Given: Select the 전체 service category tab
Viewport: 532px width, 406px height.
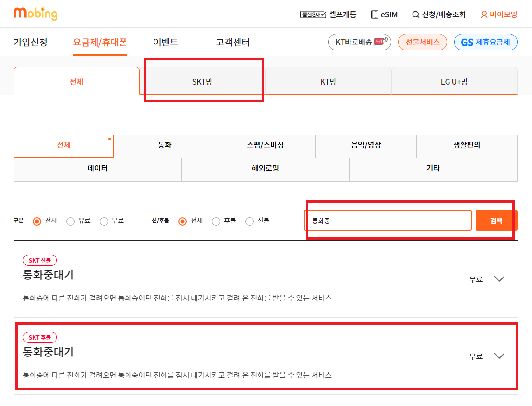Looking at the screenshot, I should coord(64,146).
